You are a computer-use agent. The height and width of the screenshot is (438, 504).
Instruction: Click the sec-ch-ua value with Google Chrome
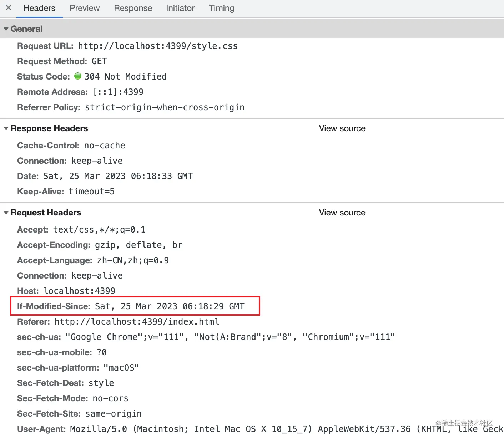click(x=230, y=337)
